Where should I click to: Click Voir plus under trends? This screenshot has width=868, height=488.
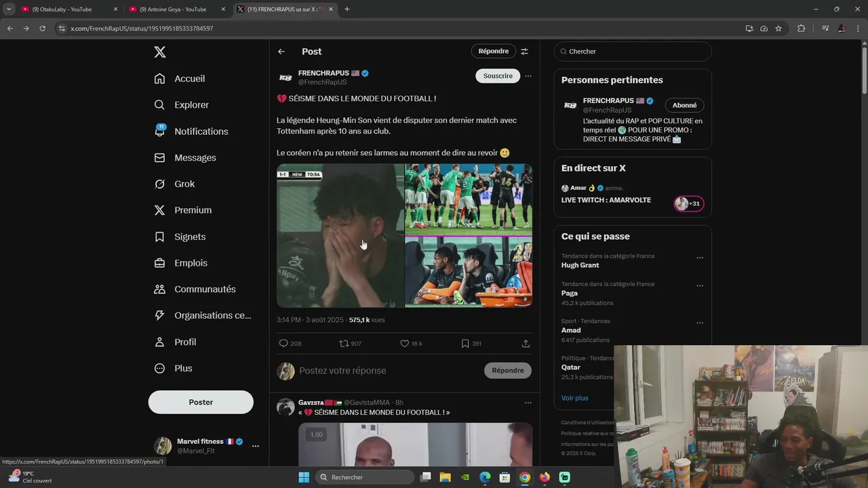tap(575, 398)
